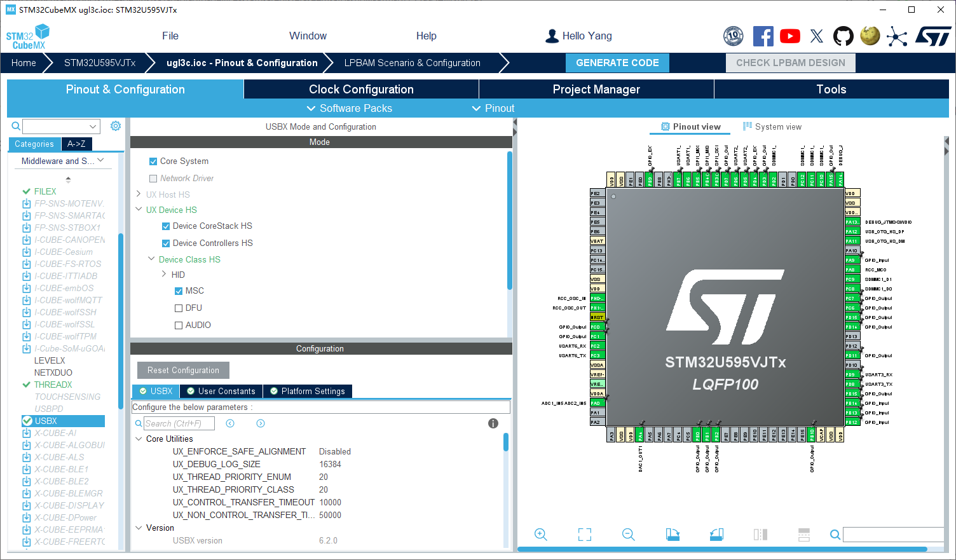956x560 pixels.
Task: Uncheck the MSC device class
Action: [x=179, y=290]
